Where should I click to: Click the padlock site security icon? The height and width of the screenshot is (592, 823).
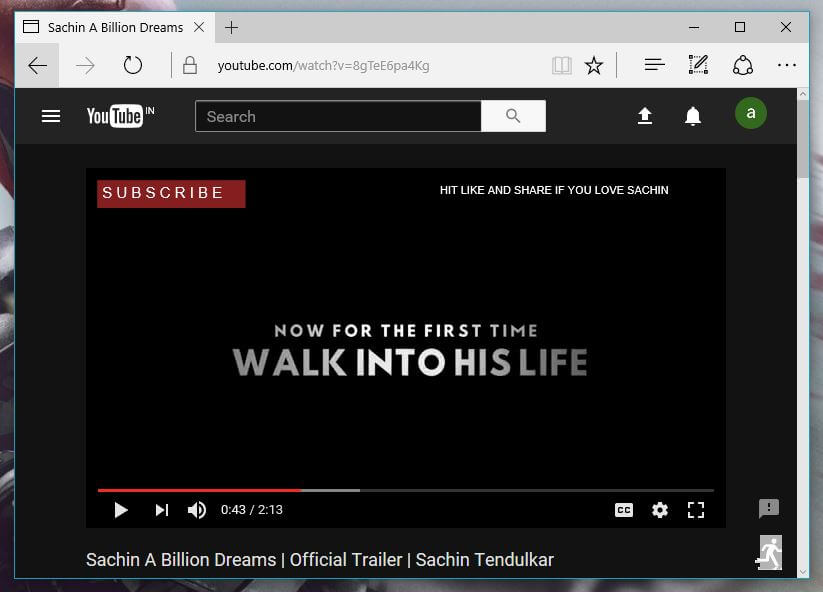(190, 66)
